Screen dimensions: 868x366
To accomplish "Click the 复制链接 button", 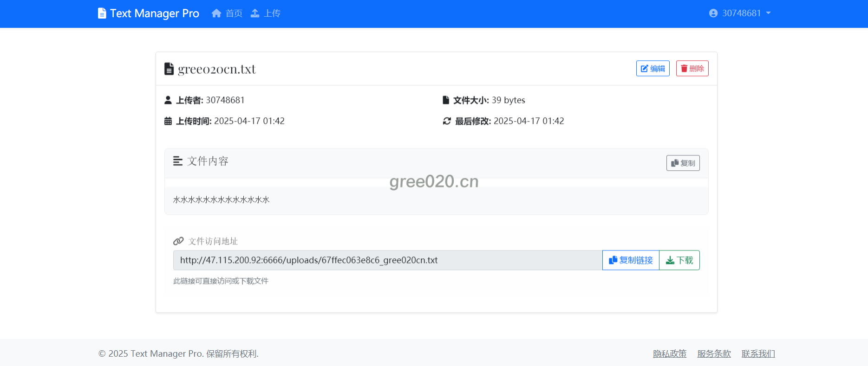I will (x=631, y=260).
